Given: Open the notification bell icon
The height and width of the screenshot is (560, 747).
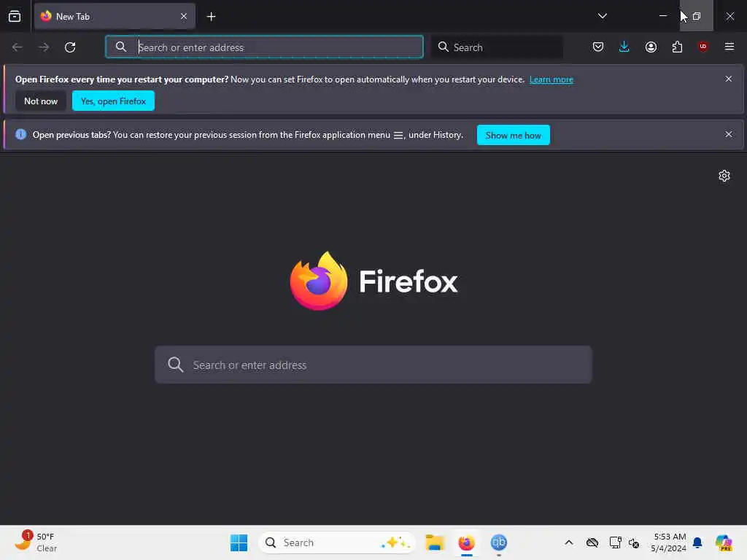Looking at the screenshot, I should point(697,542).
